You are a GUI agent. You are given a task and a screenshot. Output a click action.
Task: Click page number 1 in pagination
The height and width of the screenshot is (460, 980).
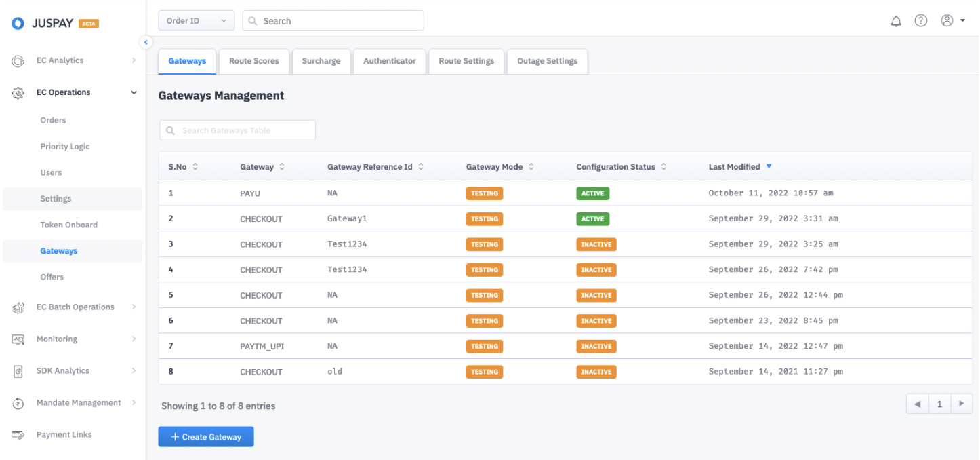pyautogui.click(x=939, y=404)
